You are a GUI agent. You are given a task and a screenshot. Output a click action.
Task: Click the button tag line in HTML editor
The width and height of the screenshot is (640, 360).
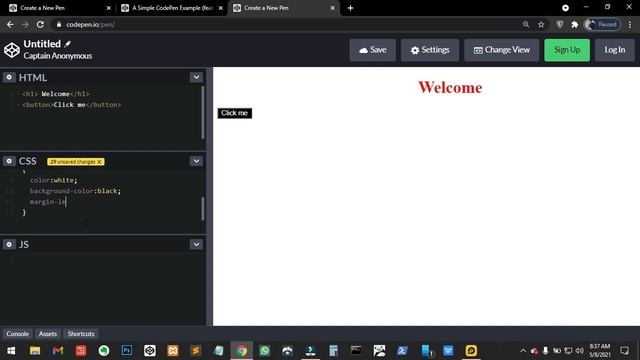[x=72, y=104]
